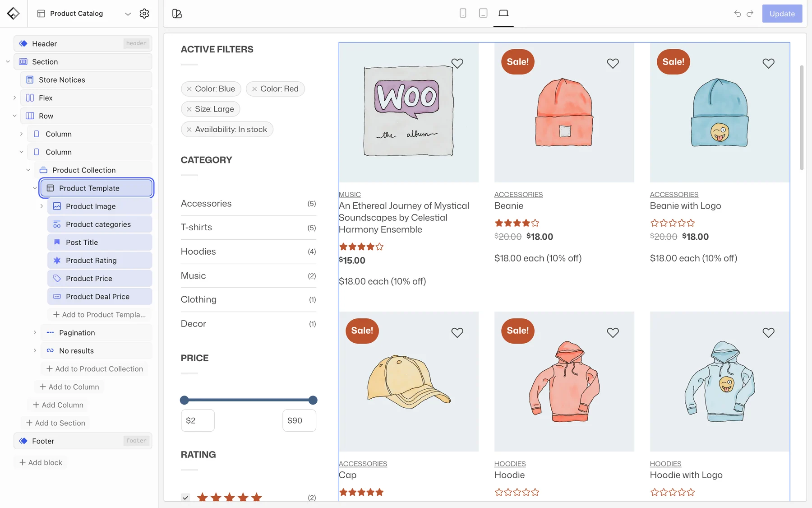Open the Product Catalog template dropdown

pos(128,14)
